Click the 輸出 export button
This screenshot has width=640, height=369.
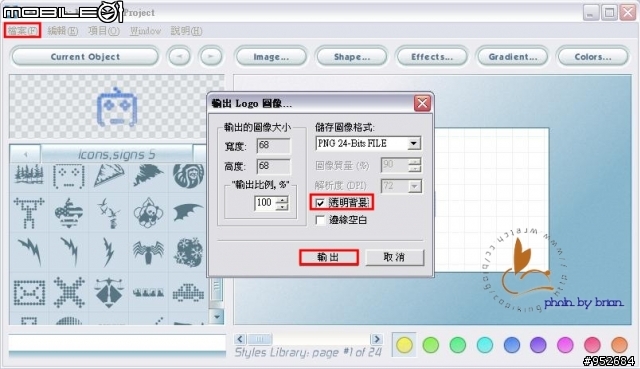tap(329, 257)
